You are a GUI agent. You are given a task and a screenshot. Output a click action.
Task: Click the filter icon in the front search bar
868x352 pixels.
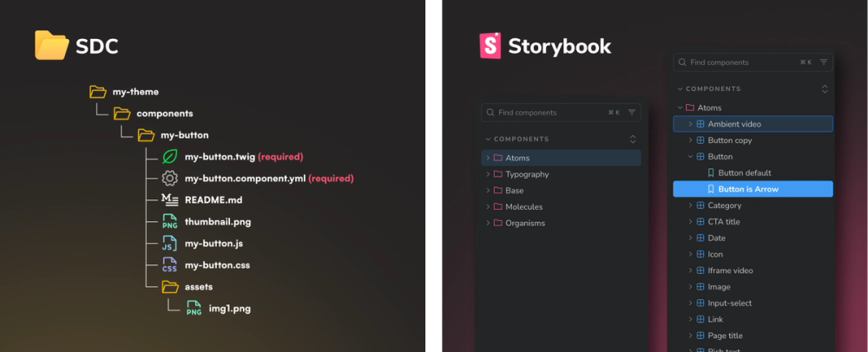coord(824,62)
